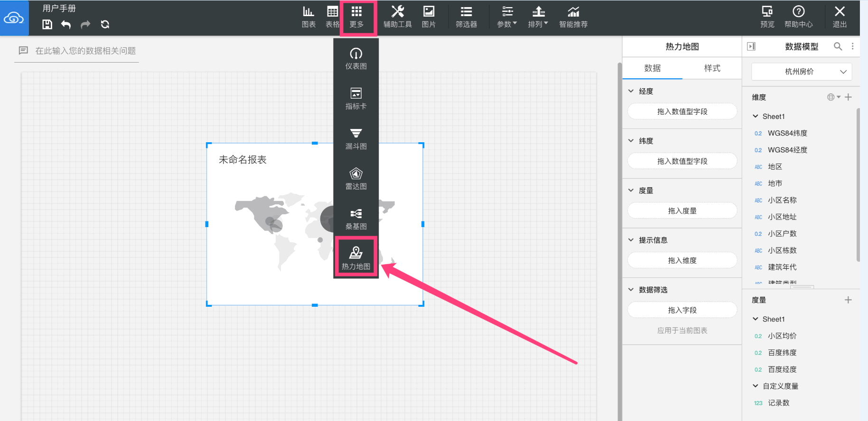
Task: Select the 百度纬度 measure
Action: click(782, 353)
